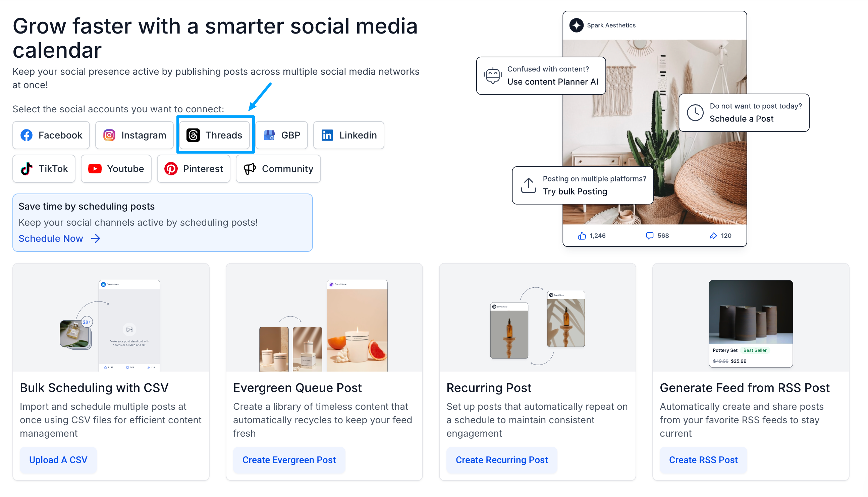Select the Instagram channel icon

(x=109, y=135)
